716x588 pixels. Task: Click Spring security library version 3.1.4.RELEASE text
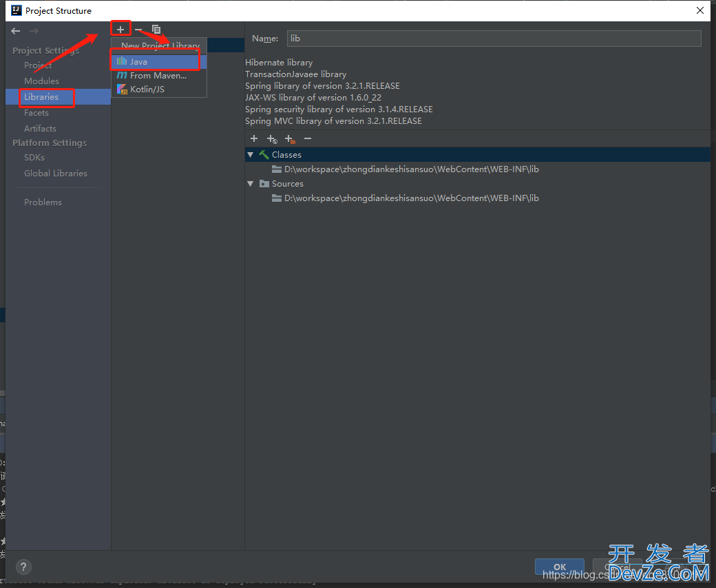[339, 109]
